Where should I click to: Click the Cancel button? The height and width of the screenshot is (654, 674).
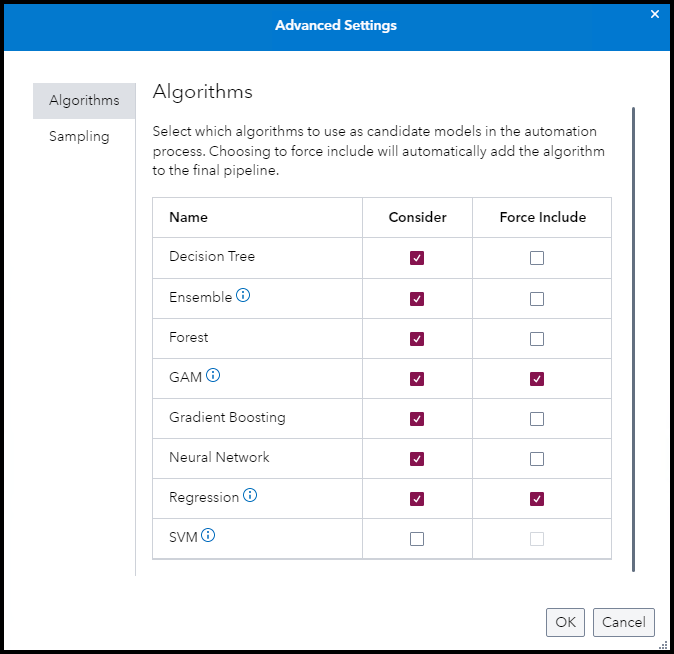[623, 622]
